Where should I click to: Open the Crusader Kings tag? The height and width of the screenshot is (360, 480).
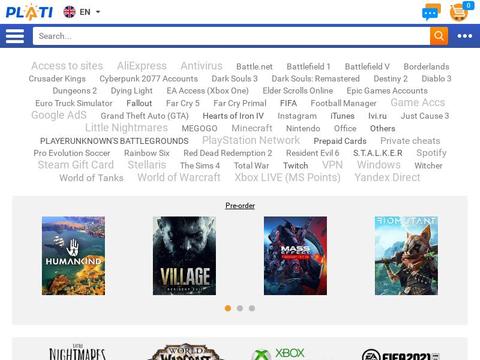tap(57, 79)
